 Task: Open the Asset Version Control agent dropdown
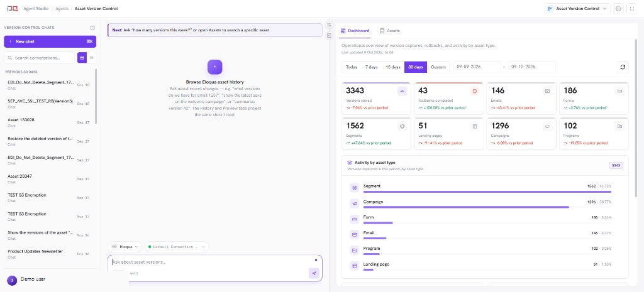pos(577,9)
